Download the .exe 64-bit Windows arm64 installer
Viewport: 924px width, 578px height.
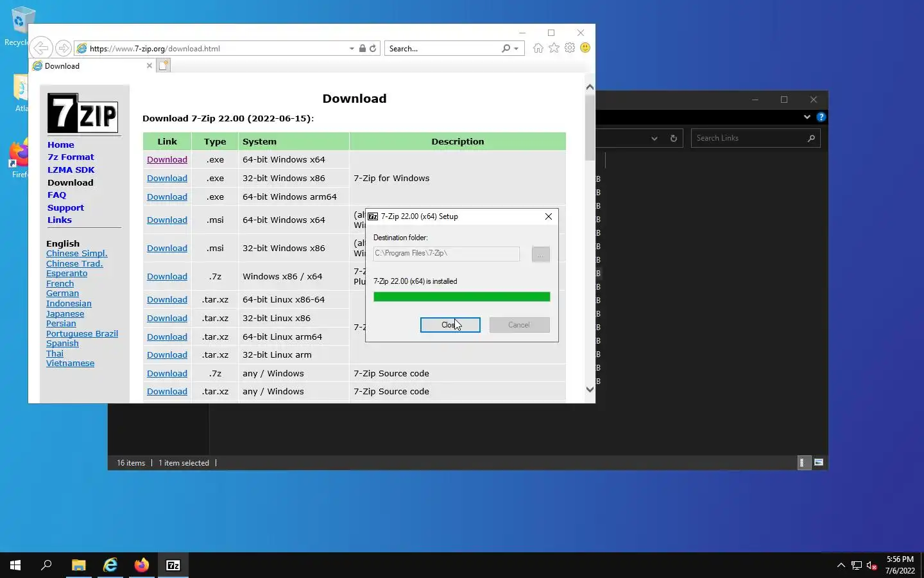pyautogui.click(x=167, y=197)
